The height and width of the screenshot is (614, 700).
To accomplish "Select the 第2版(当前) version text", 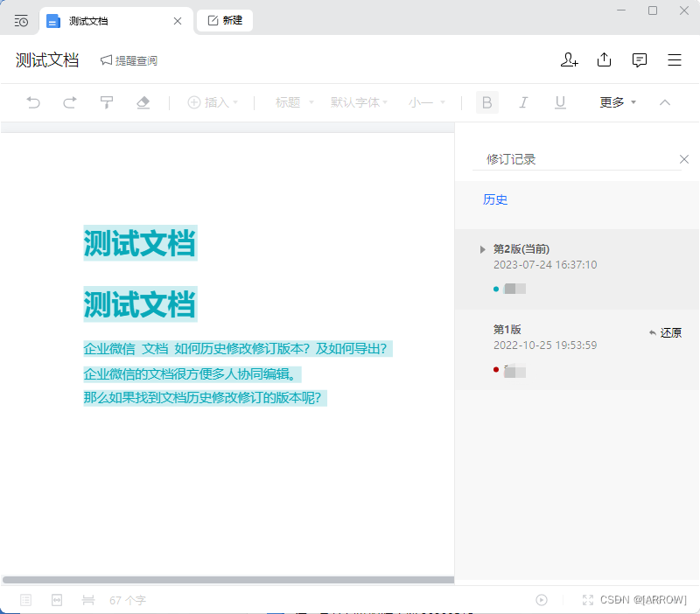I will [521, 249].
